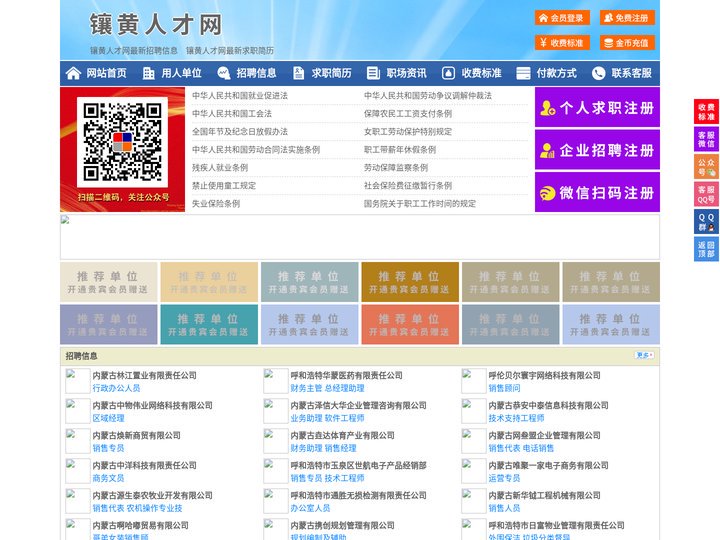Click the red 收费标准 sidebar icon
The height and width of the screenshot is (540, 720).
pyautogui.click(x=706, y=112)
